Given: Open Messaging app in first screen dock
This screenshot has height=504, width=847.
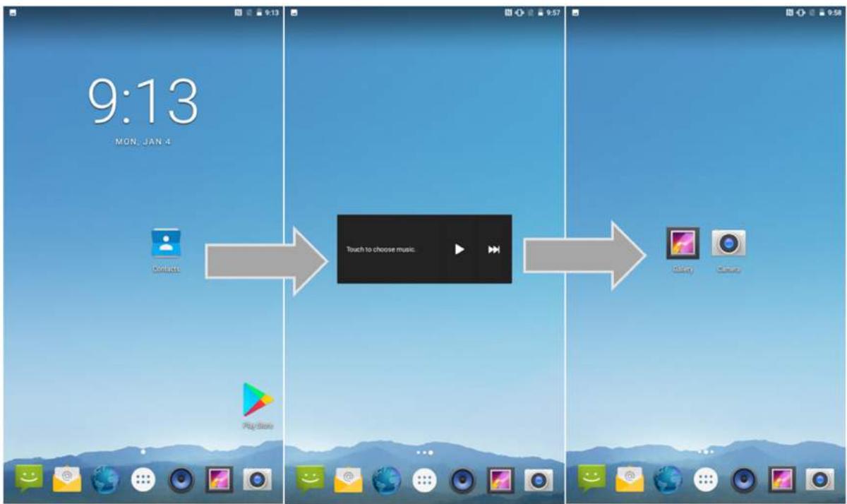Looking at the screenshot, I should pyautogui.click(x=29, y=479).
